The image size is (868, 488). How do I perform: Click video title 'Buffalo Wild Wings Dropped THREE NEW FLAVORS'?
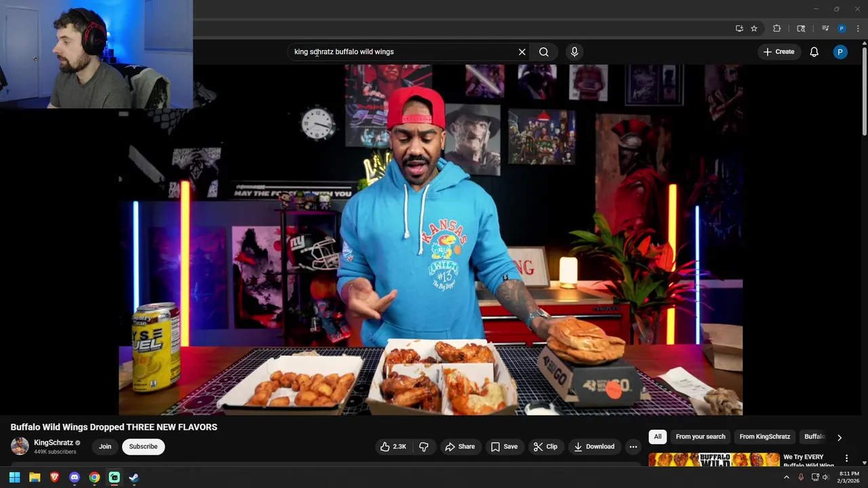[x=114, y=427]
